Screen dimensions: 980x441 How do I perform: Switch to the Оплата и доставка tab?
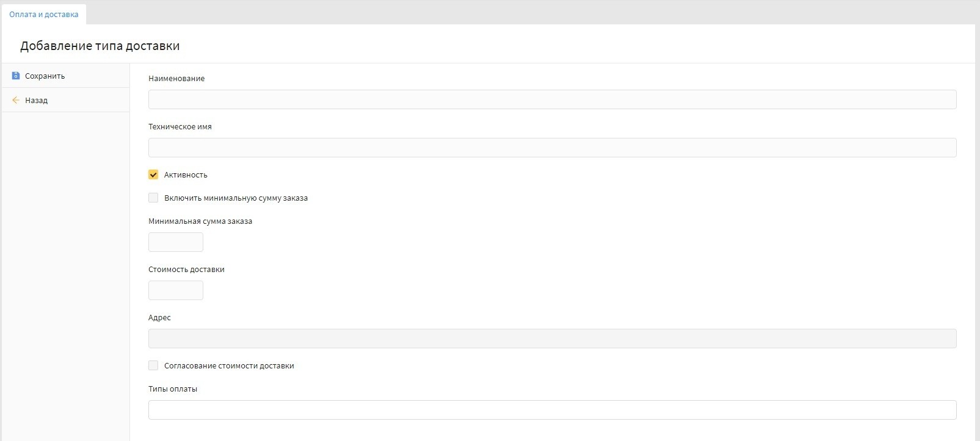tap(44, 14)
